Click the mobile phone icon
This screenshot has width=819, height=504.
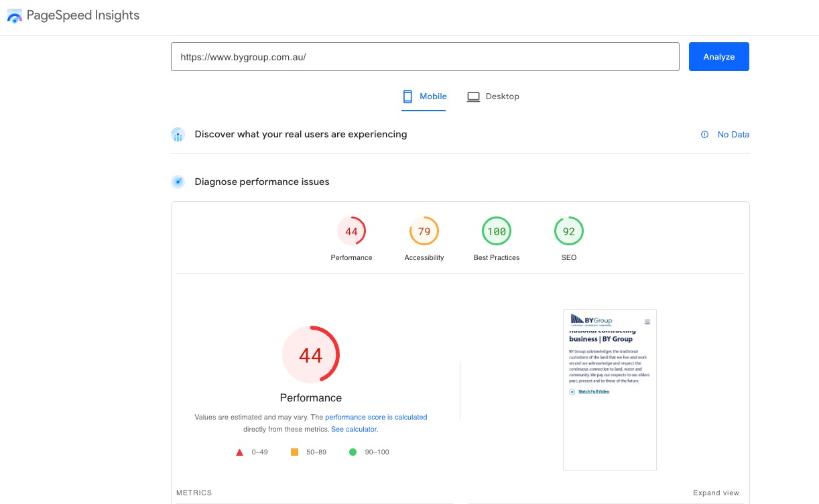pyautogui.click(x=407, y=97)
